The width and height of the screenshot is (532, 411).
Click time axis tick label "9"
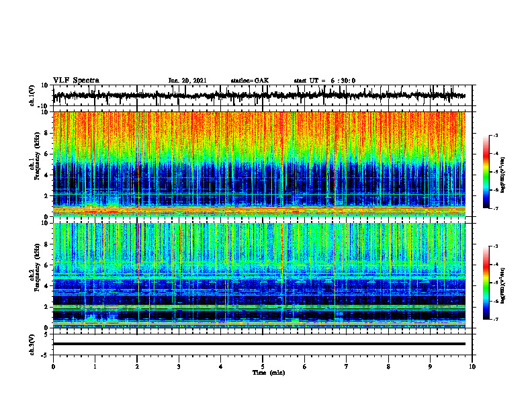pos(430,367)
